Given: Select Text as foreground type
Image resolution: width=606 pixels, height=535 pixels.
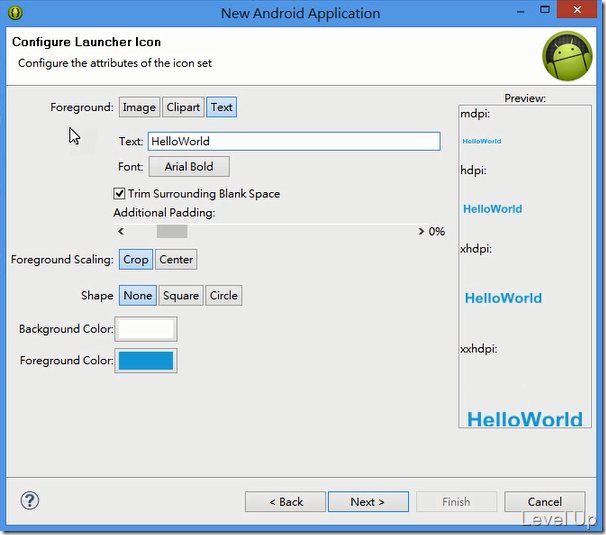Looking at the screenshot, I should [x=221, y=107].
